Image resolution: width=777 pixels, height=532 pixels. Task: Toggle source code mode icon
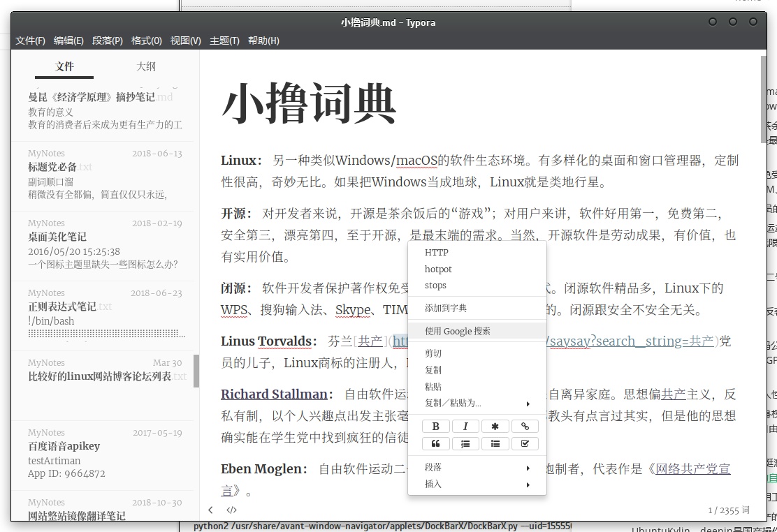(231, 510)
